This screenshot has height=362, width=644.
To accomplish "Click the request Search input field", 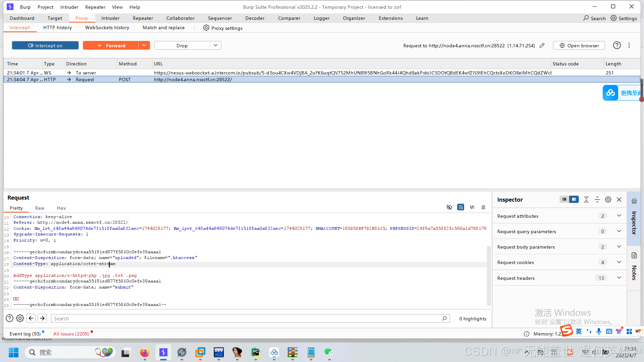I will click(x=250, y=318).
